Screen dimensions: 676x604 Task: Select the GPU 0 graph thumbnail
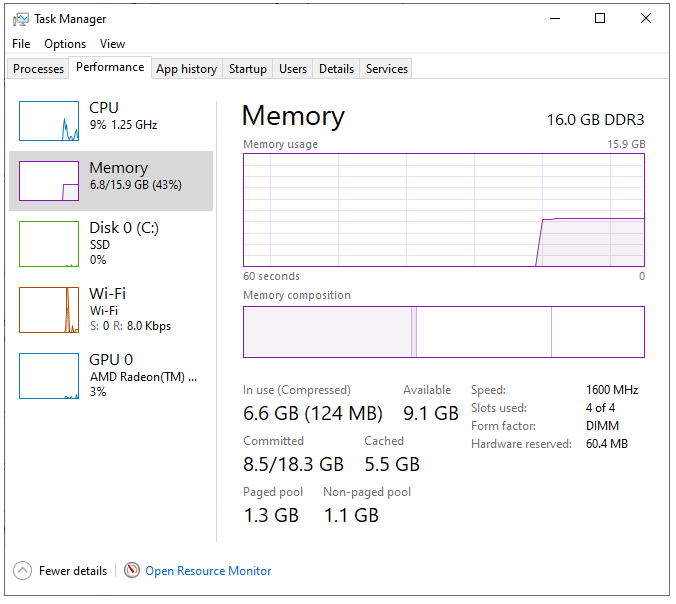pos(49,376)
